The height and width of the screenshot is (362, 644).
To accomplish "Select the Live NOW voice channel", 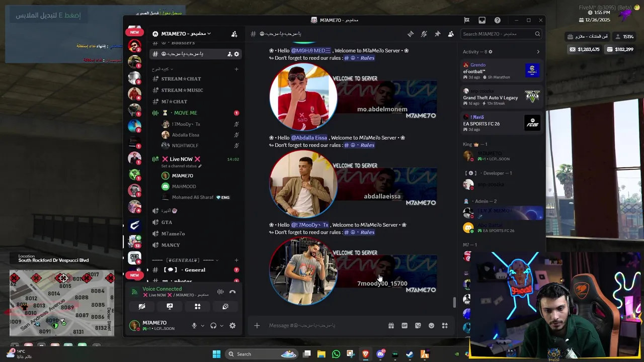I will tap(196, 159).
